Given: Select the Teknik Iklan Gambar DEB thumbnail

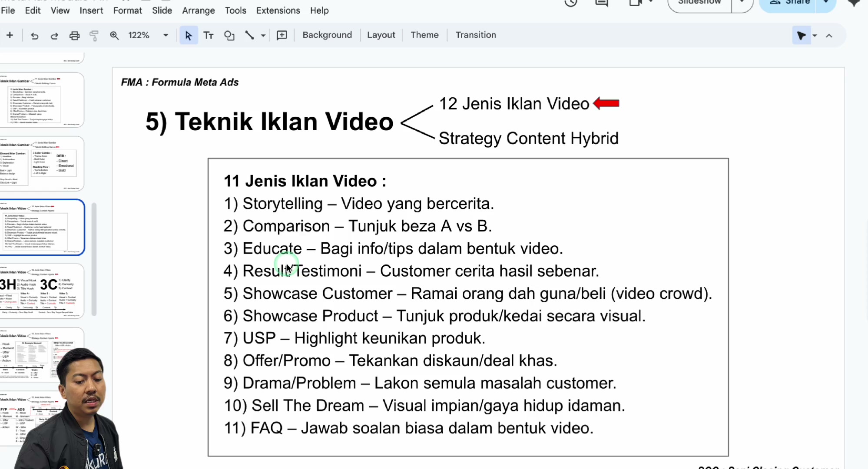Looking at the screenshot, I should tap(42, 163).
